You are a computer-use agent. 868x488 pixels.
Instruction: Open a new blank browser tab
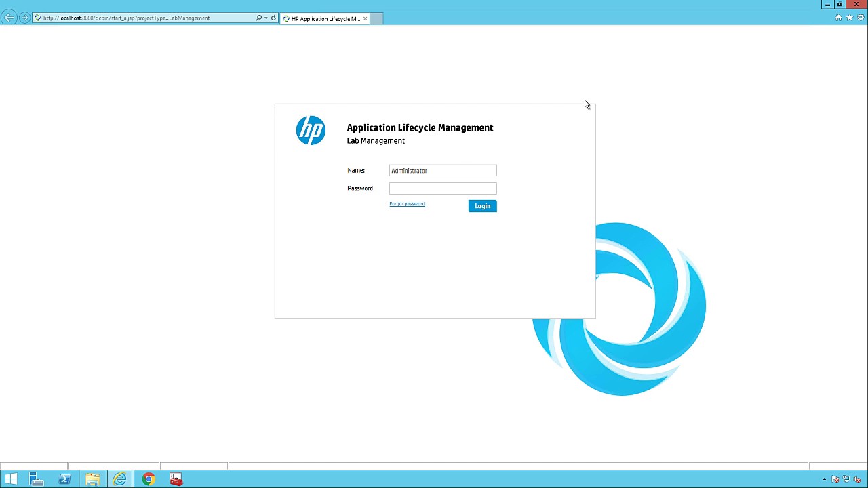[376, 19]
